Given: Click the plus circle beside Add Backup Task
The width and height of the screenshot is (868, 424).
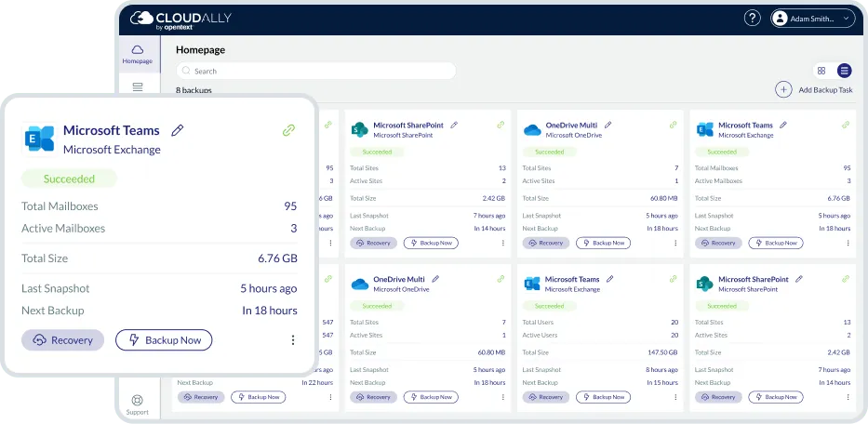Looking at the screenshot, I should [783, 89].
